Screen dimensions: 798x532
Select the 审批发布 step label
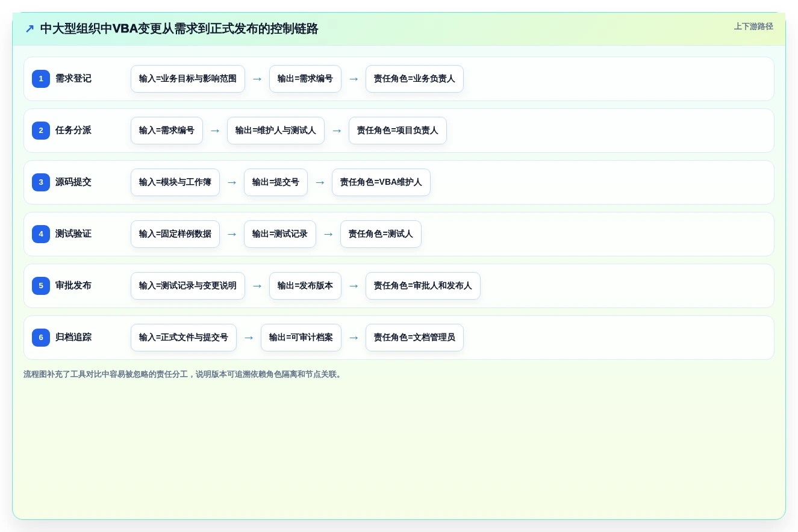click(x=73, y=286)
